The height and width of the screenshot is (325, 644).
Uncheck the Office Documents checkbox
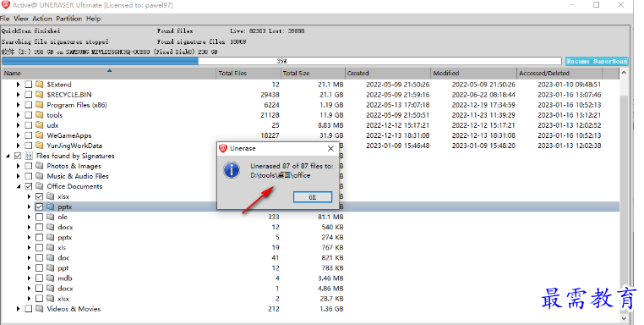point(29,186)
